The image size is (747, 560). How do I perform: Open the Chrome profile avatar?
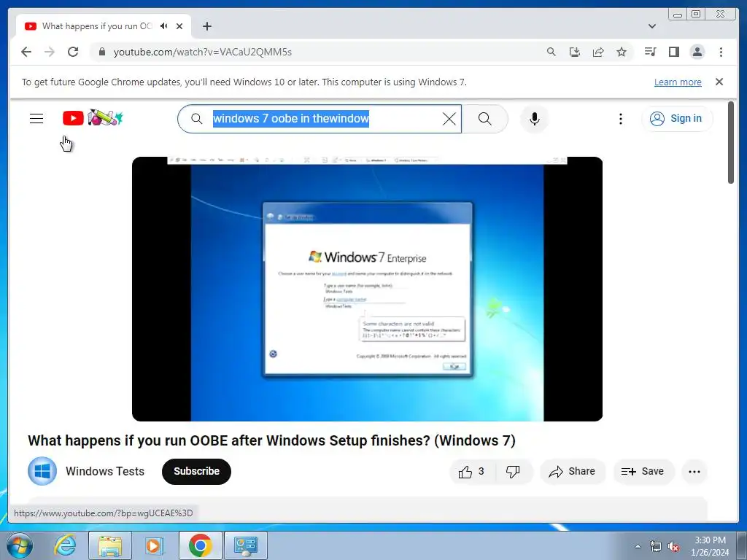click(697, 52)
